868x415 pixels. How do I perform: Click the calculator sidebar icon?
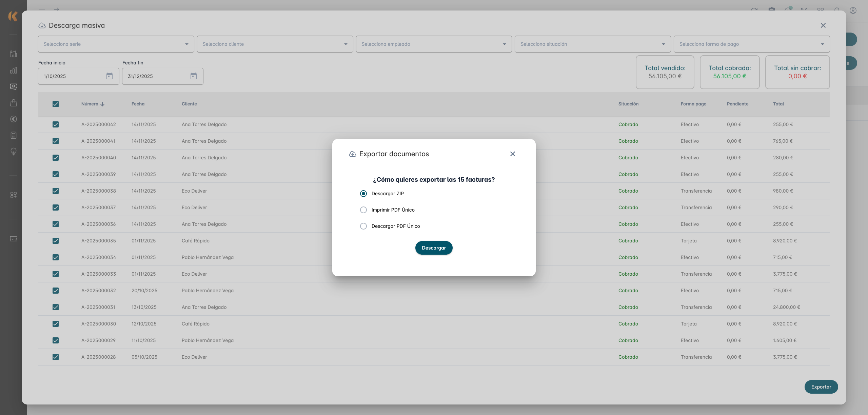pos(14,135)
